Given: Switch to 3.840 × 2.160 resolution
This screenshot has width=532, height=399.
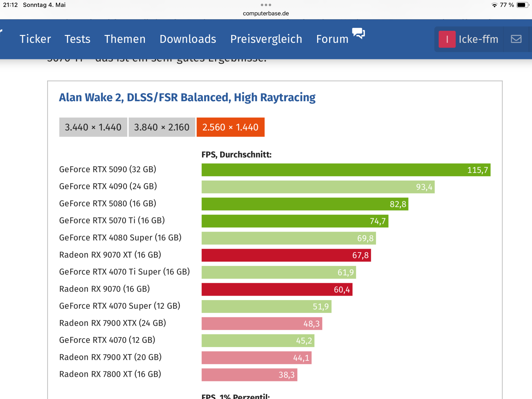Looking at the screenshot, I should 162,127.
